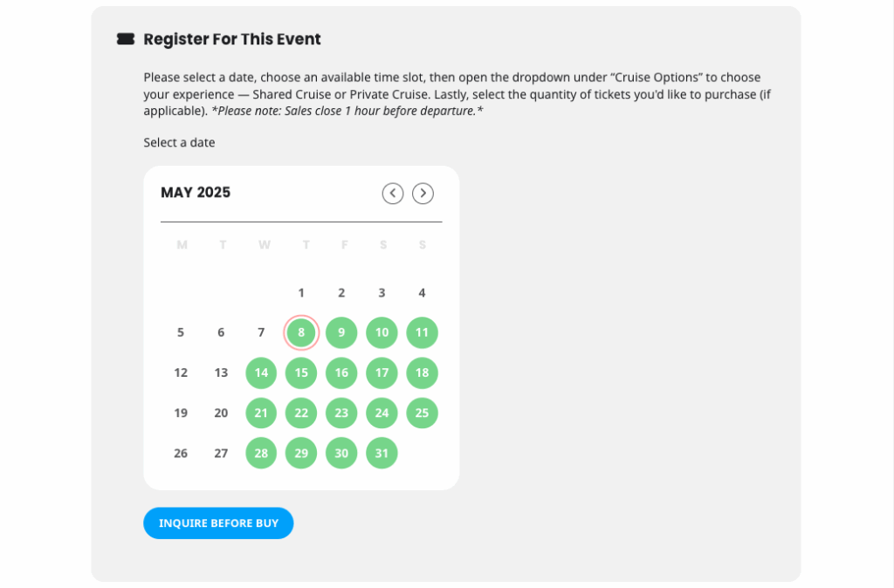Select May 22 available date

301,413
